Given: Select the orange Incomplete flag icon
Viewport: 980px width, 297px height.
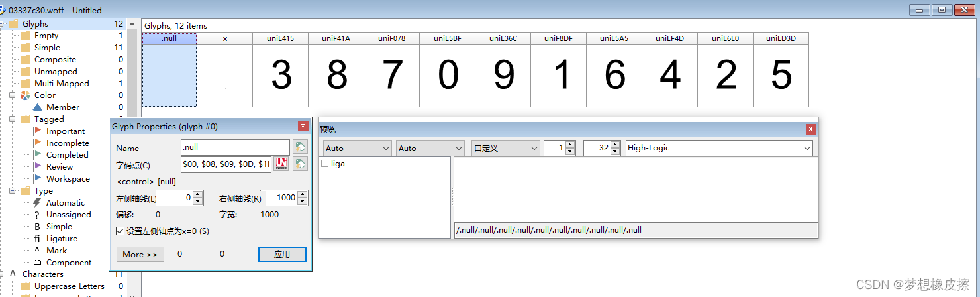Looking at the screenshot, I should click(37, 143).
